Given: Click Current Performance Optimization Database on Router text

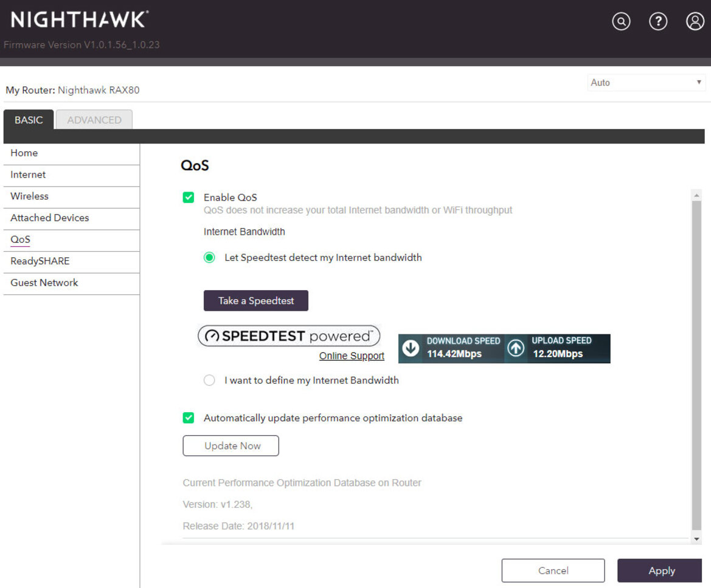Looking at the screenshot, I should [x=302, y=483].
